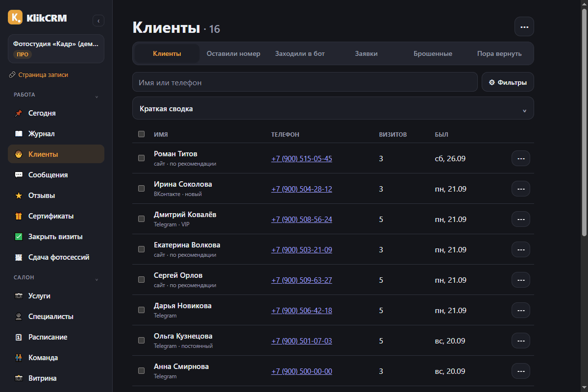Click the ПРО plan badge
The width and height of the screenshot is (588, 392).
point(23,54)
